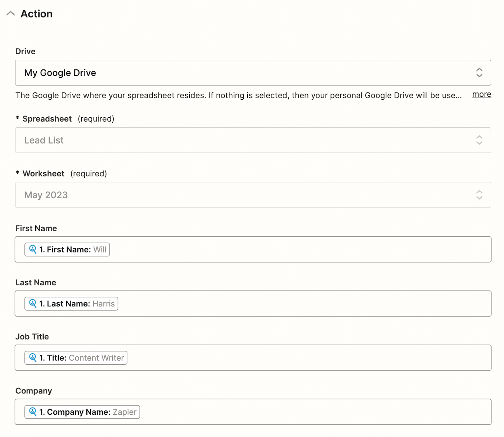Viewport: 504px width, 437px height.
Task: Collapse the Action section chevron
Action: (x=11, y=14)
